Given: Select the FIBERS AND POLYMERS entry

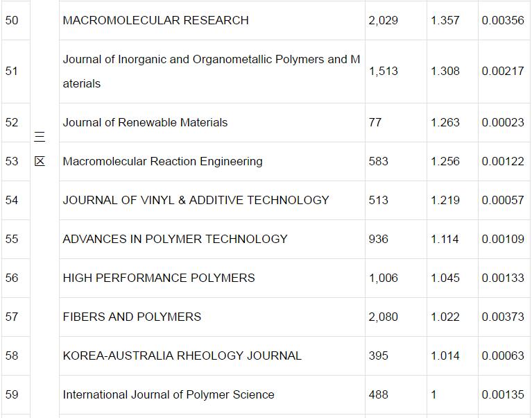Looking at the screenshot, I should [132, 317].
